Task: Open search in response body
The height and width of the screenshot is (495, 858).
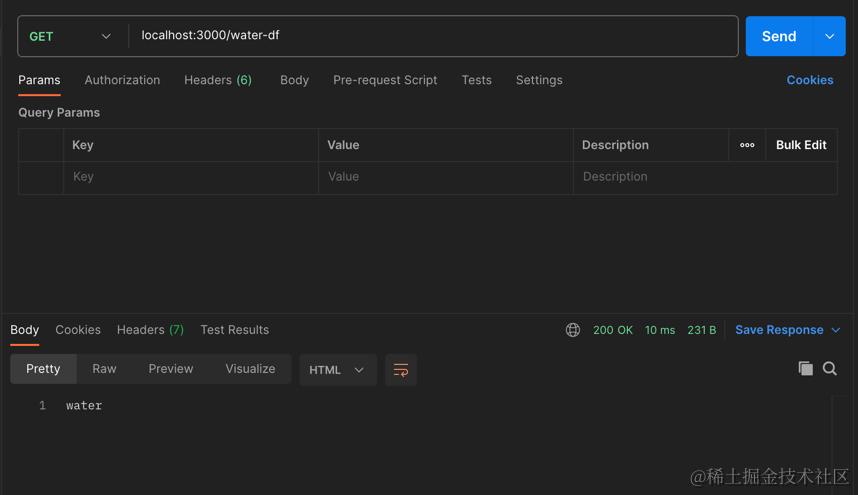Action: coord(830,369)
